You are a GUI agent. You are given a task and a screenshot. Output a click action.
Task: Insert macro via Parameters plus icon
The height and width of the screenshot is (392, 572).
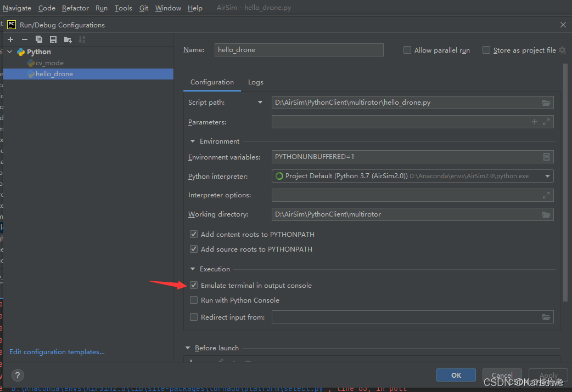coord(535,122)
